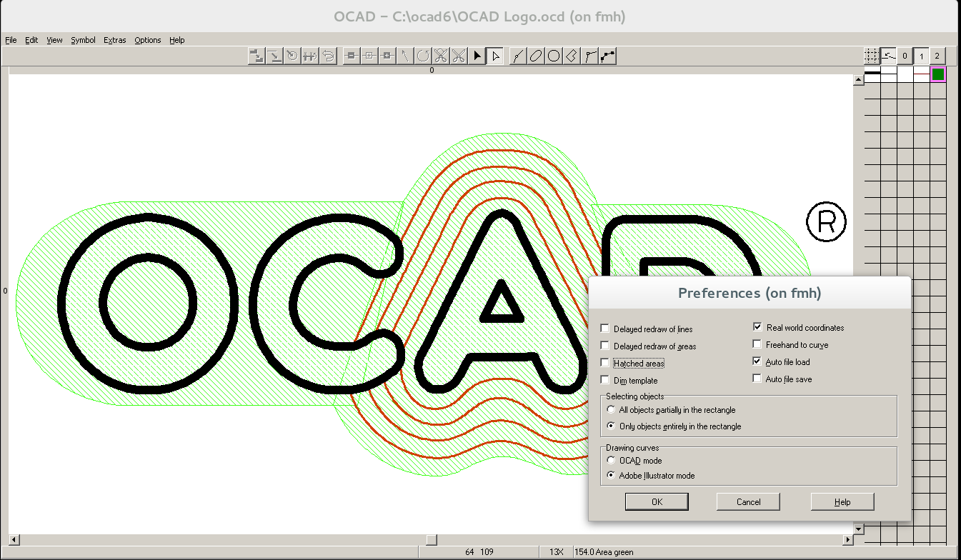Click the '1' button above symbol box
Viewport: 961px width, 560px height.
pos(921,56)
